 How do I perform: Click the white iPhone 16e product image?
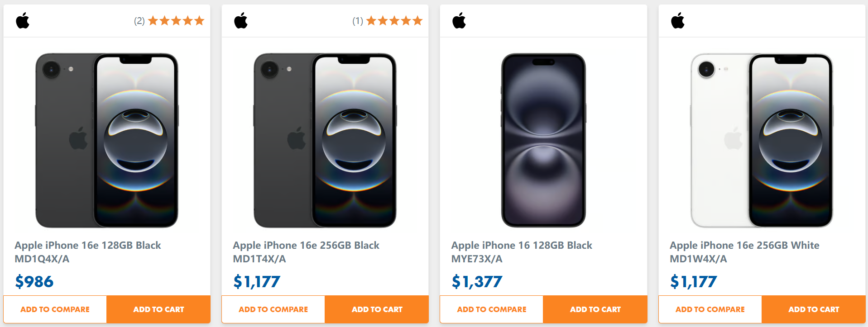(x=762, y=140)
